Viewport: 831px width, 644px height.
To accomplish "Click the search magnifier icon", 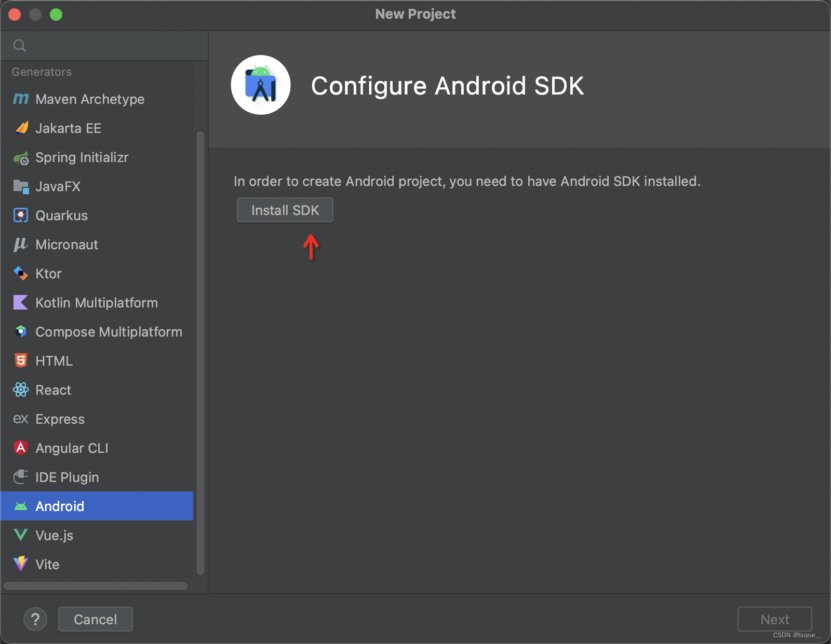I will pos(20,46).
